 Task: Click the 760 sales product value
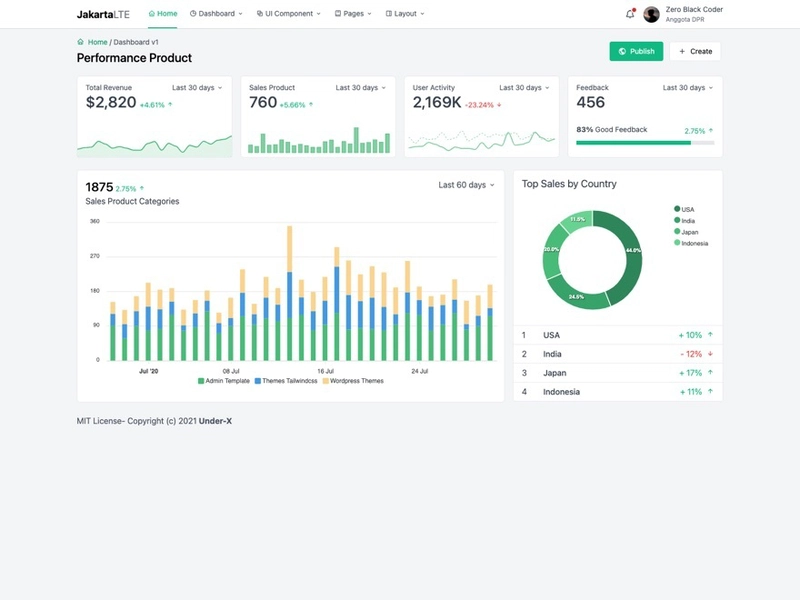[263, 102]
